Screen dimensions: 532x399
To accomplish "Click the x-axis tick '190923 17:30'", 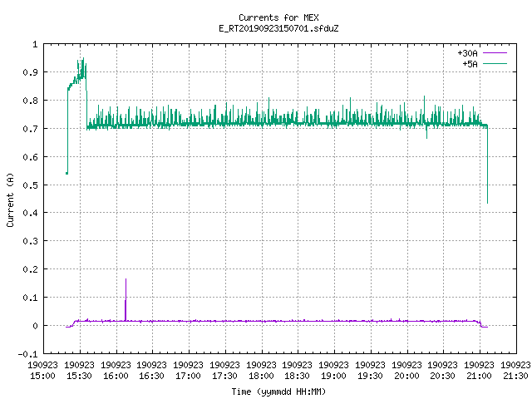I will pyautogui.click(x=224, y=370).
